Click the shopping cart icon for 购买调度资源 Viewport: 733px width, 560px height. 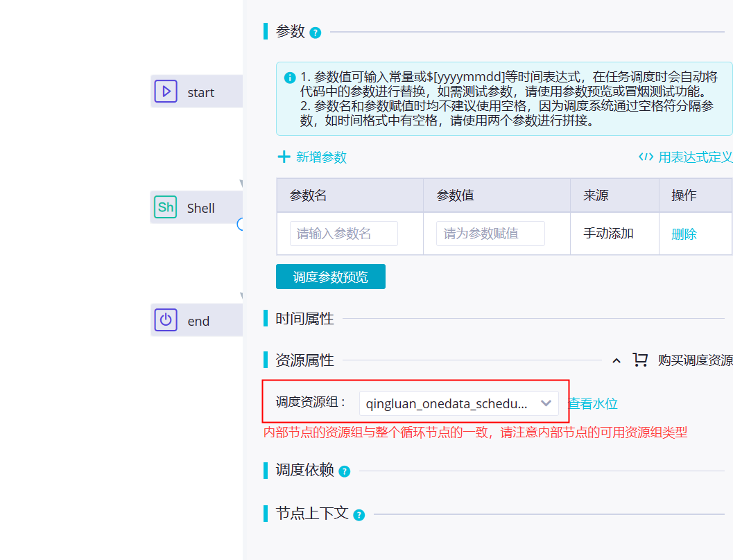[640, 360]
